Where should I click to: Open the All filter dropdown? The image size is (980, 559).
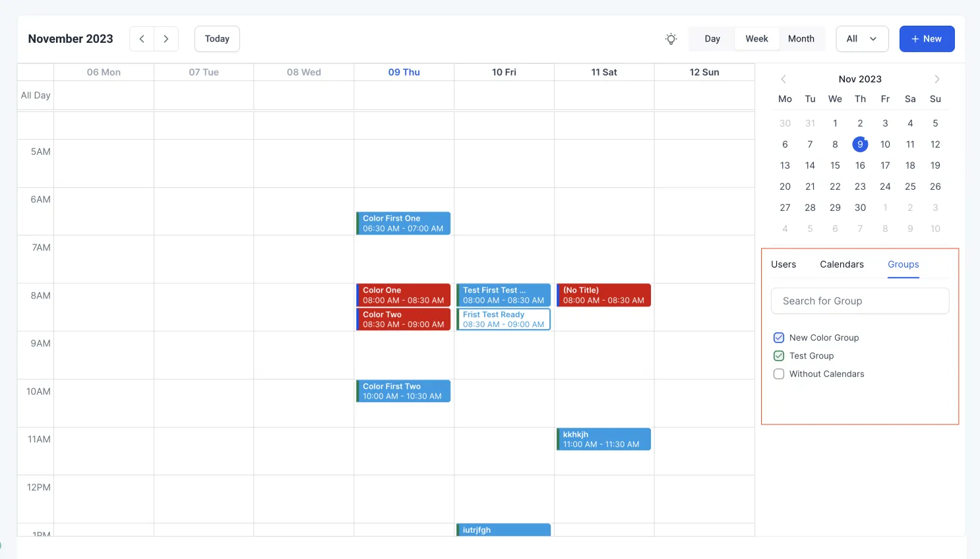tap(862, 39)
